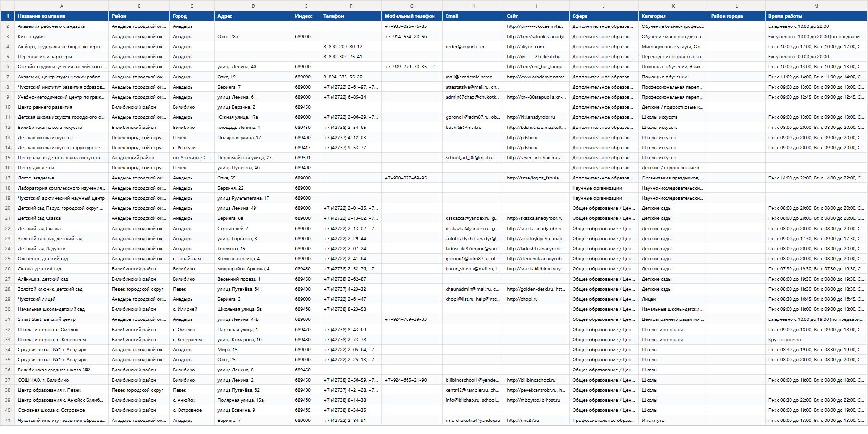Viewport: 868px width, 434px height.
Task: Select the "с. Рыткучи" city cell
Action: pyautogui.click(x=192, y=148)
